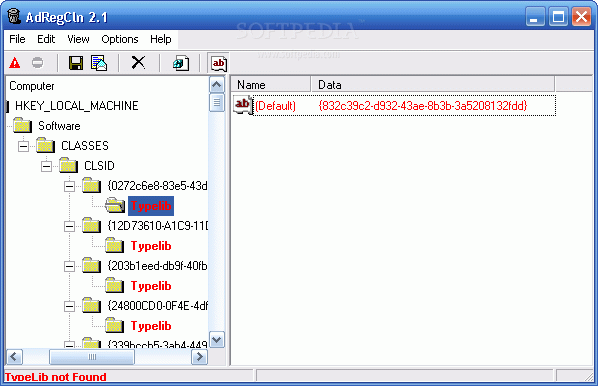Click the CLASSES folder icon
598x386 pixels.
[x=45, y=145]
